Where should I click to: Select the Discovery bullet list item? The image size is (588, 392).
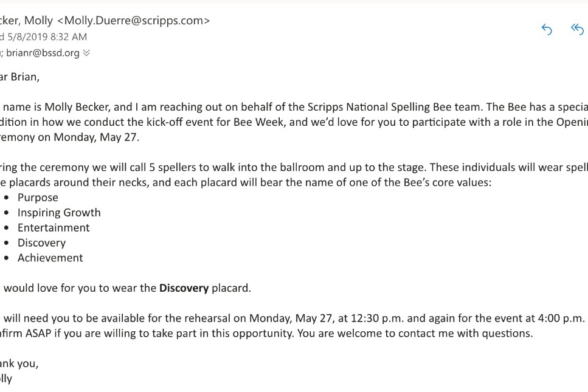point(41,243)
